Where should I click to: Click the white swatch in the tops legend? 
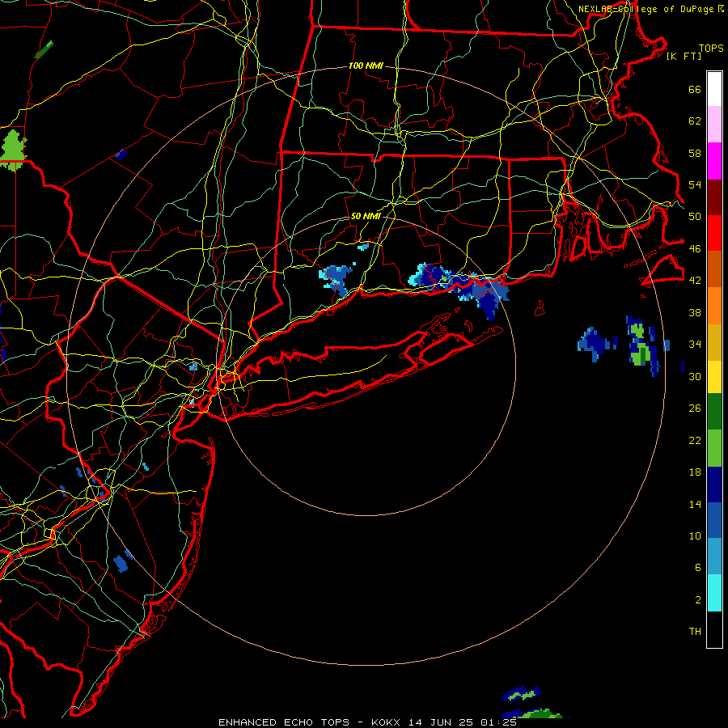point(714,89)
